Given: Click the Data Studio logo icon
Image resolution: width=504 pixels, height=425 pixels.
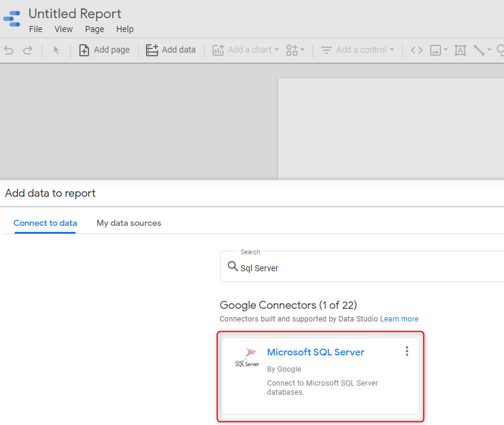Looking at the screenshot, I should tap(12, 20).
